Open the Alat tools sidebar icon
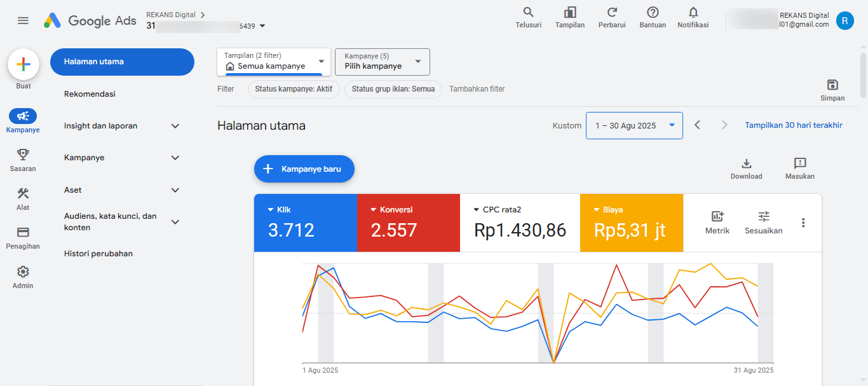868x386 pixels. 23,193
